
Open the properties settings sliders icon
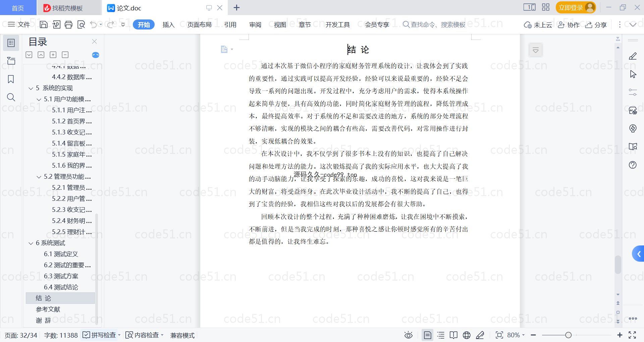coord(633,92)
